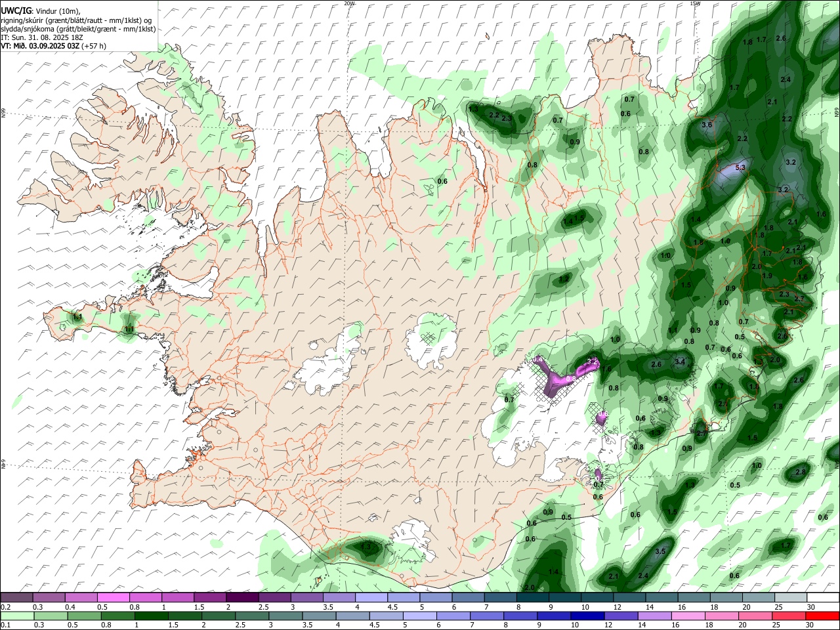Screen dimensions: 840x630
Task: Click the 5.3 precipitation value on the map
Action: pos(740,168)
